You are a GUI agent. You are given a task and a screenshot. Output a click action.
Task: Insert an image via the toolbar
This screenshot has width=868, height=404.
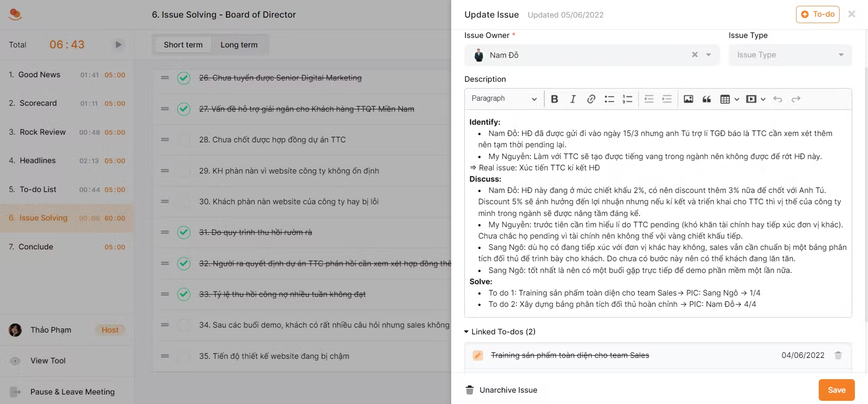pos(688,99)
